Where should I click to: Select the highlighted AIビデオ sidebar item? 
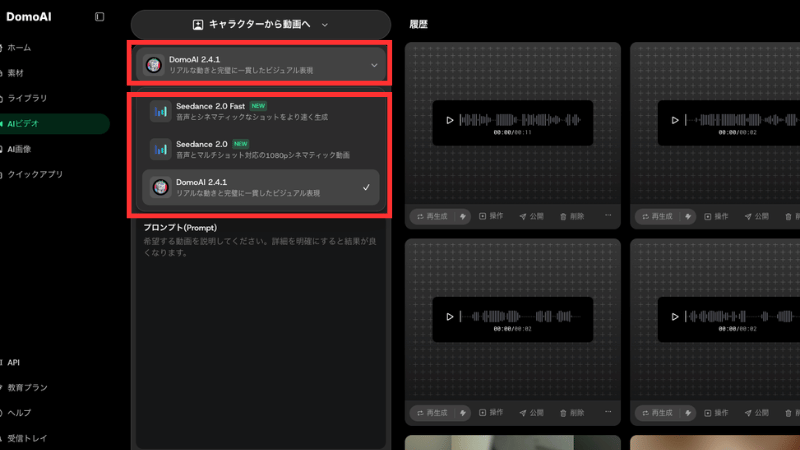click(54, 124)
